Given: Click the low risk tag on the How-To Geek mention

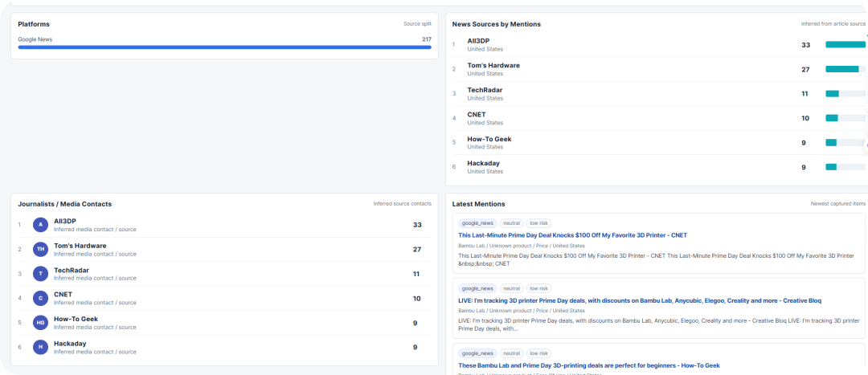Looking at the screenshot, I should tap(538, 353).
